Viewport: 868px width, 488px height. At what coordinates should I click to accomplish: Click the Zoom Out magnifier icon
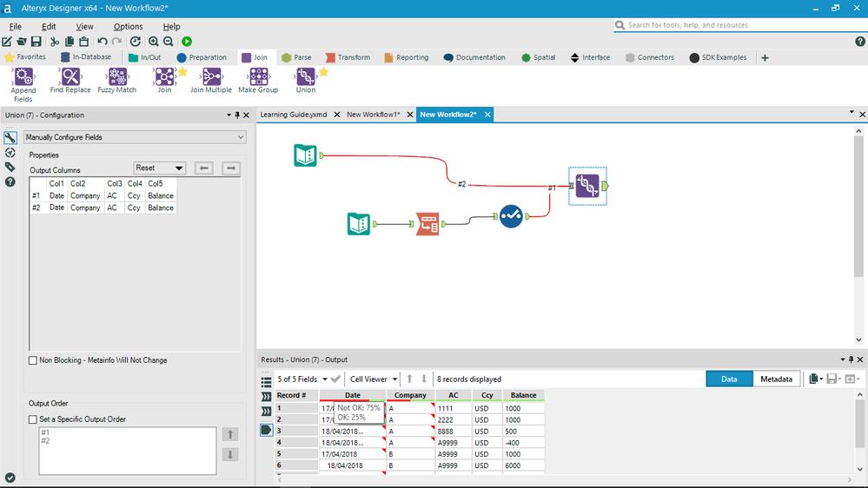point(169,42)
